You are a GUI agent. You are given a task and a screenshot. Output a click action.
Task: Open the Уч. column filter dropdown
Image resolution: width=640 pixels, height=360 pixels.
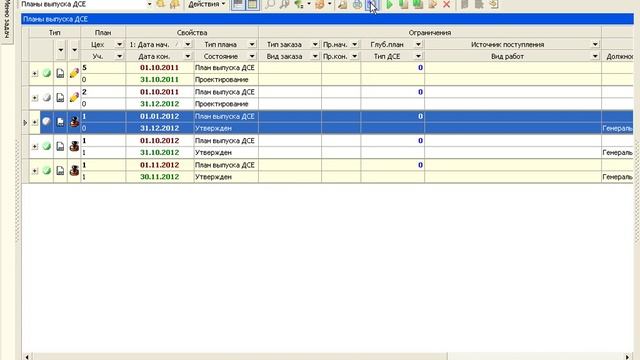pos(119,56)
